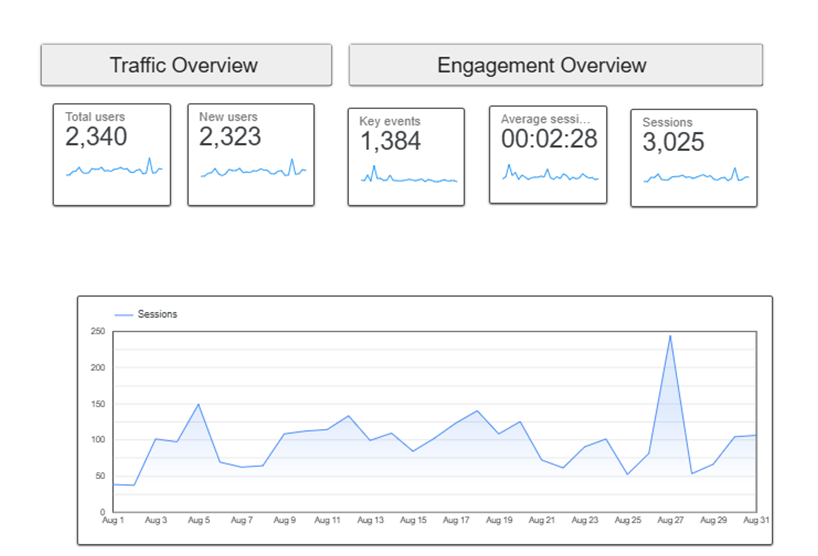Click the Average session duration sparkline

[550, 172]
